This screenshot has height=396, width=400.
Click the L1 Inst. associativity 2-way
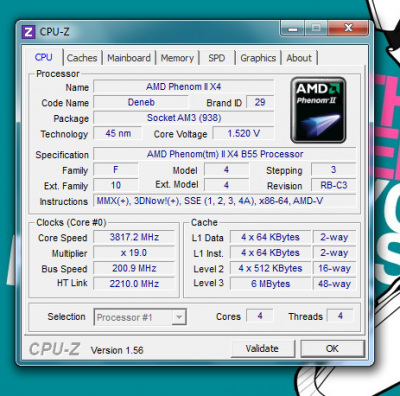[334, 253]
